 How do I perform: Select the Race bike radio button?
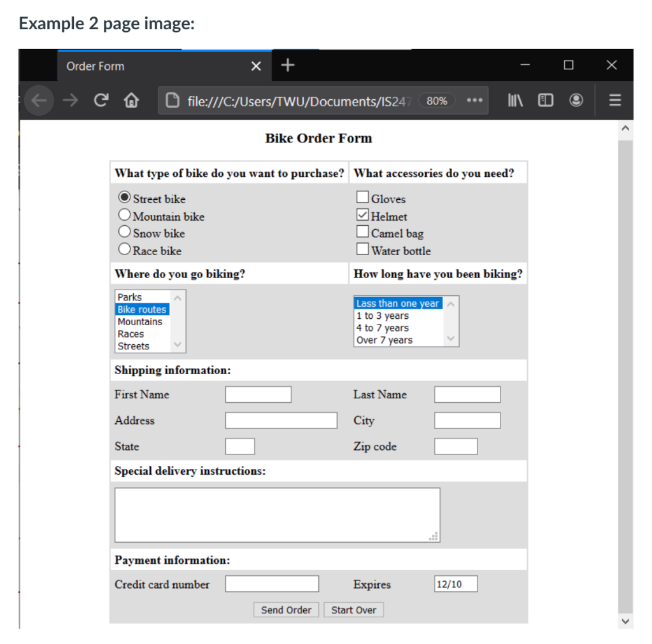[x=124, y=248]
